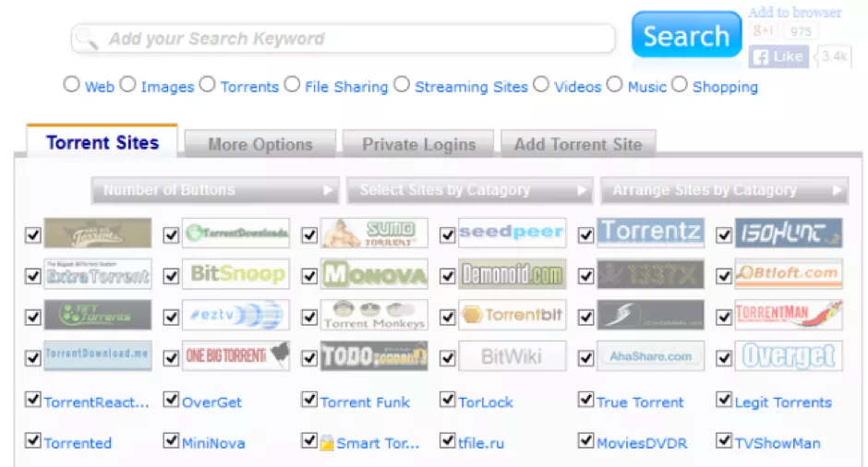Open the 1337x site logo
The width and height of the screenshot is (868, 467).
(x=650, y=274)
